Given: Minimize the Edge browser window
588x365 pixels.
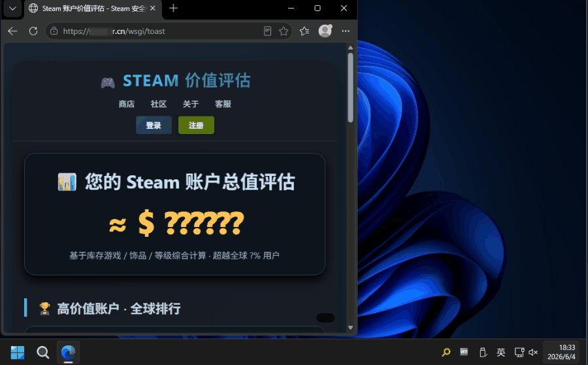Looking at the screenshot, I should tap(291, 9).
